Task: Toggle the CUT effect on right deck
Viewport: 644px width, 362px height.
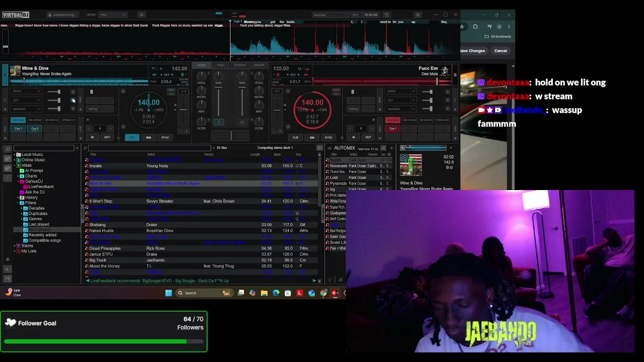Action: 447,100
